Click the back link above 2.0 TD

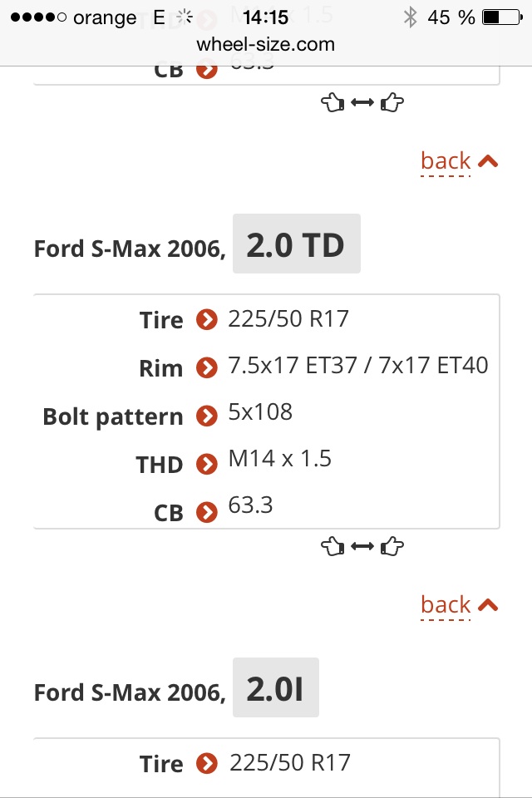pos(446,160)
